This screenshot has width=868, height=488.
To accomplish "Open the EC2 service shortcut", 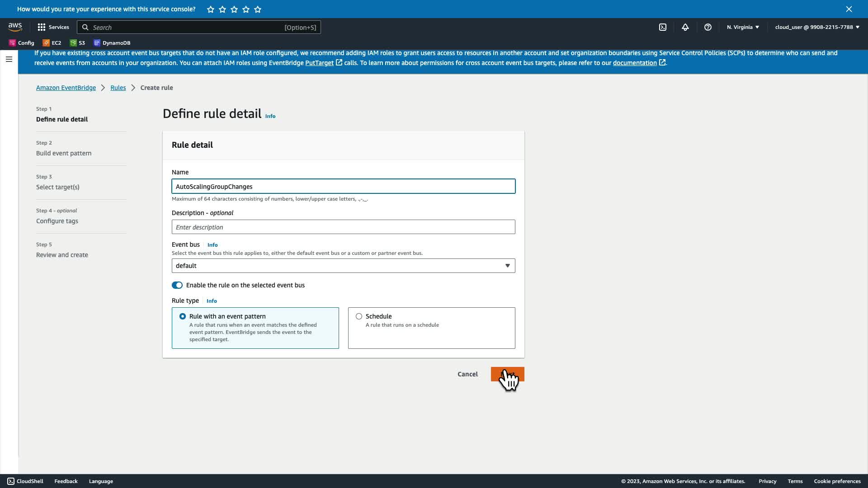I will [x=52, y=43].
